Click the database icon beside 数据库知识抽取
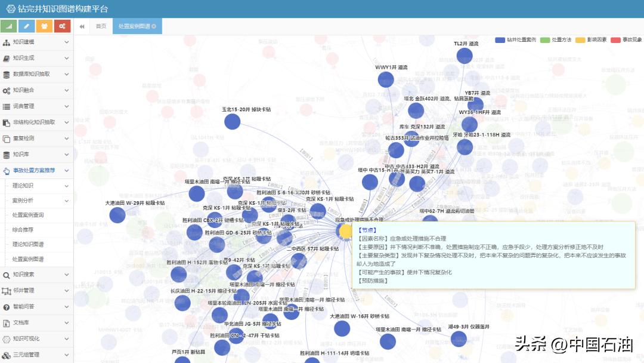The image size is (644, 363). [6, 75]
